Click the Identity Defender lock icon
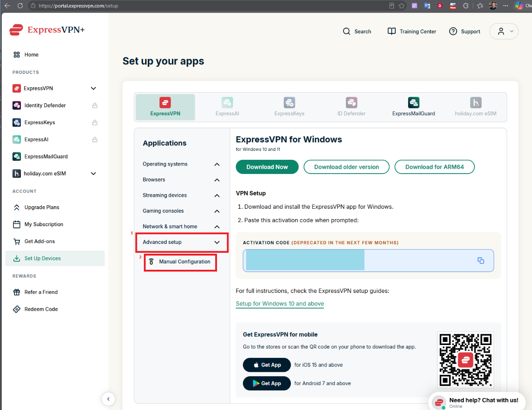The width and height of the screenshot is (532, 410). (94, 106)
